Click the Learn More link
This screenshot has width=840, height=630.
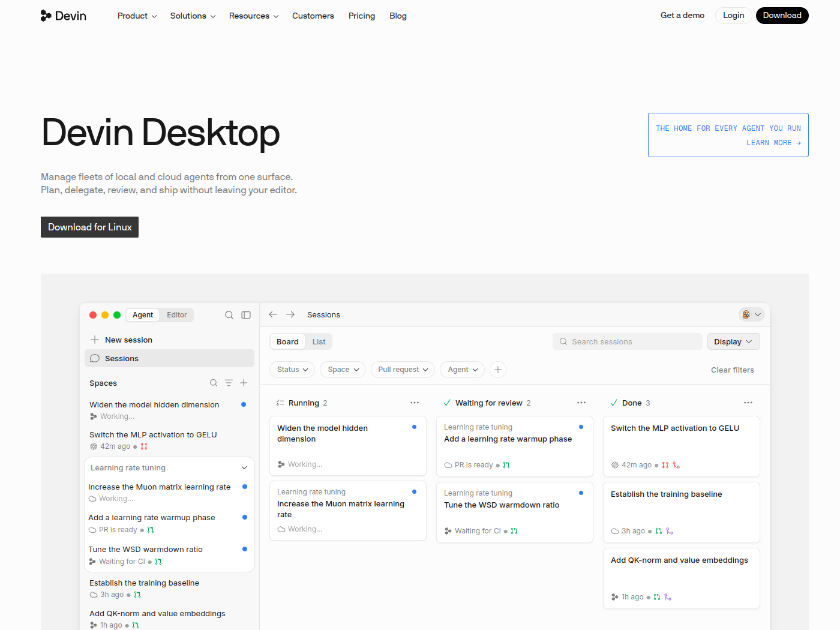773,143
